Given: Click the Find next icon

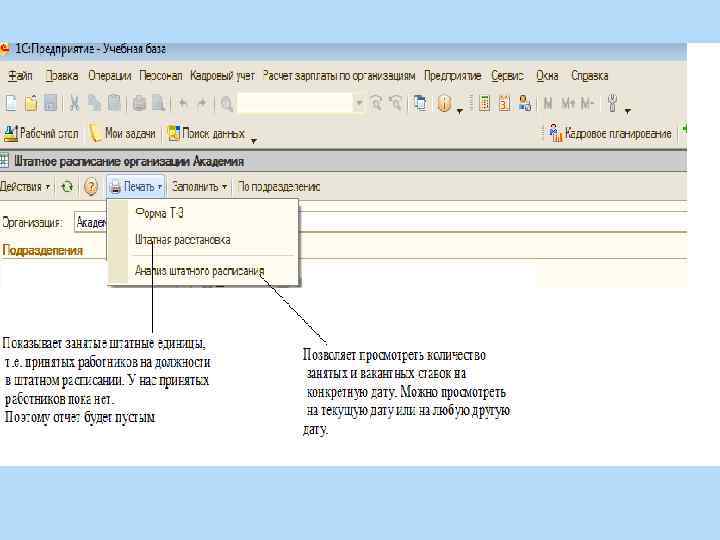Looking at the screenshot, I should (x=376, y=103).
